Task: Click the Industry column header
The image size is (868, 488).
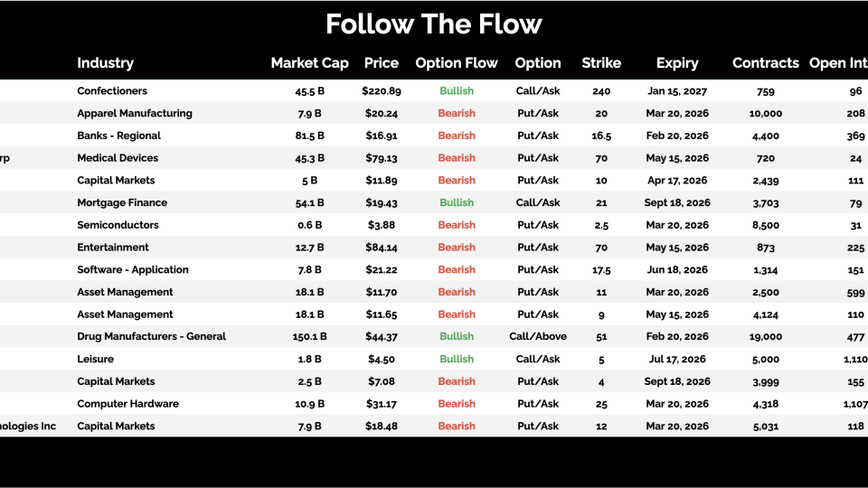Action: click(x=105, y=63)
